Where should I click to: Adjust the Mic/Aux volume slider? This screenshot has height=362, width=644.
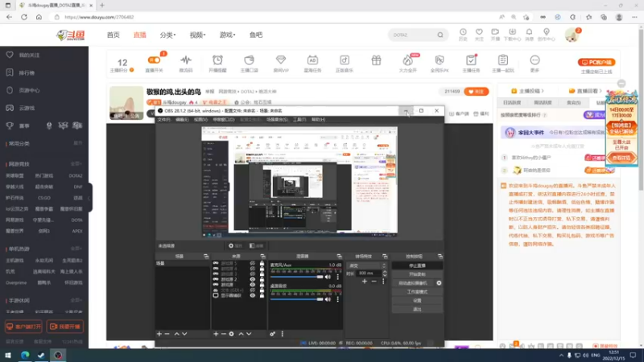296,277
